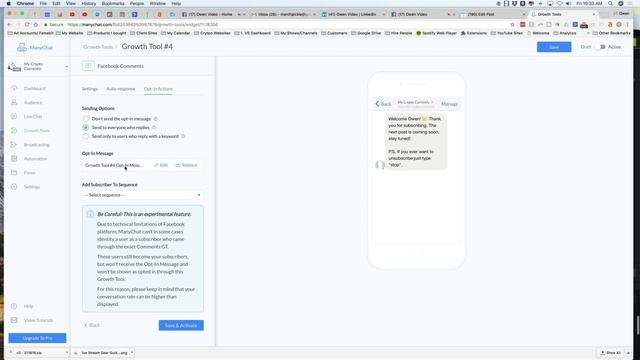This screenshot has width=640, height=360.
Task: Select Don't send the opt-in message
Action: tap(85, 119)
